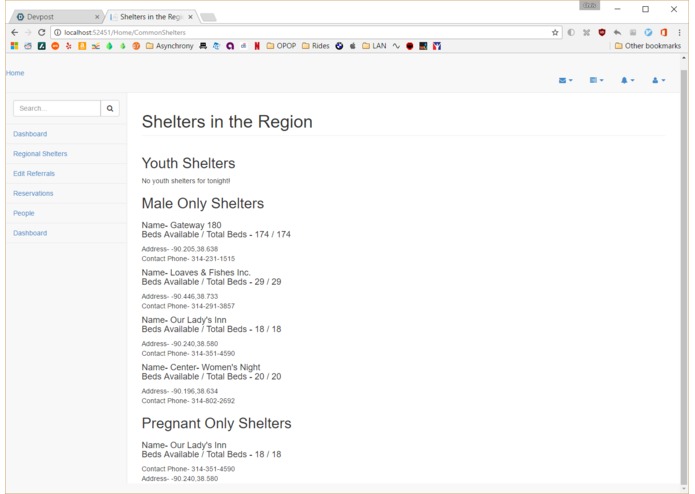This screenshot has height=494, width=695.
Task: Open the dark Z bookmark icon
Action: point(42,46)
